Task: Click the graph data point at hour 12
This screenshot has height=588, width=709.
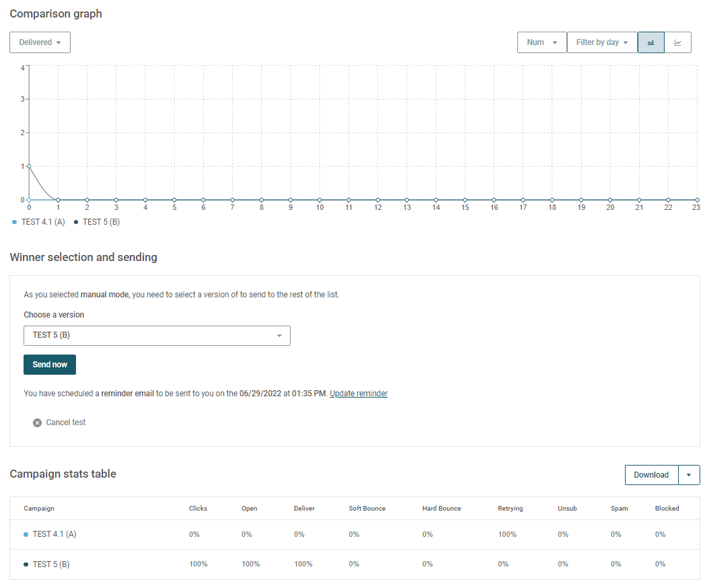Action: 377,200
